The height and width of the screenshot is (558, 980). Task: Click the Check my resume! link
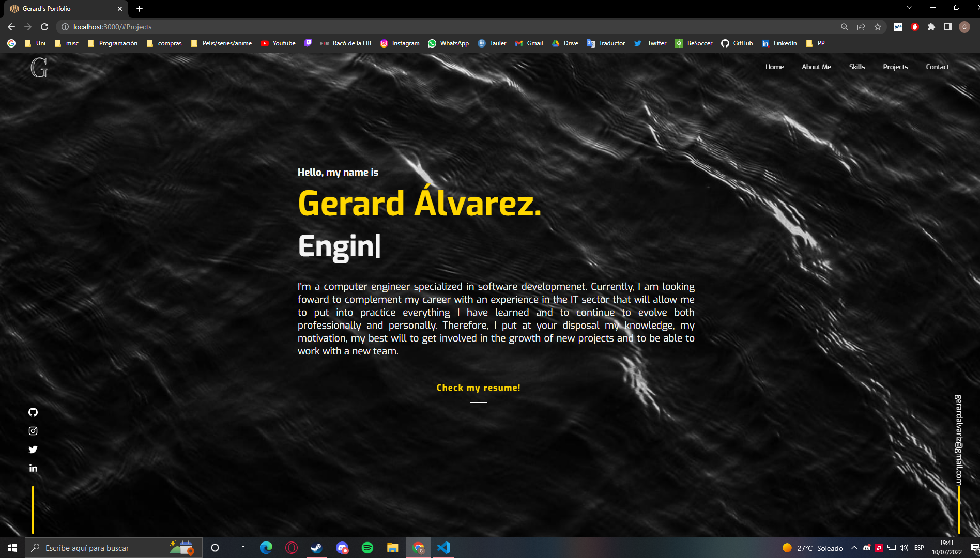(478, 388)
